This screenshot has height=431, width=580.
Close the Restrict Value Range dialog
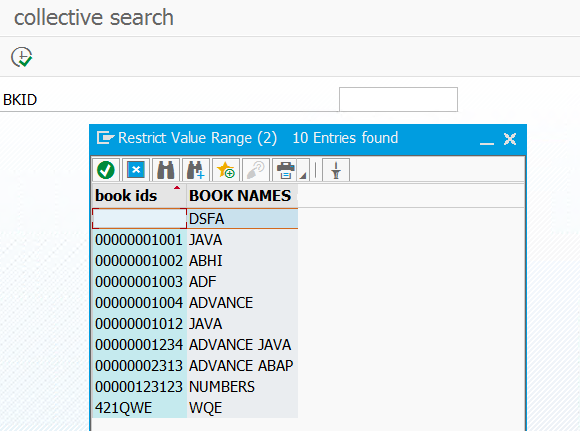pyautogui.click(x=510, y=139)
